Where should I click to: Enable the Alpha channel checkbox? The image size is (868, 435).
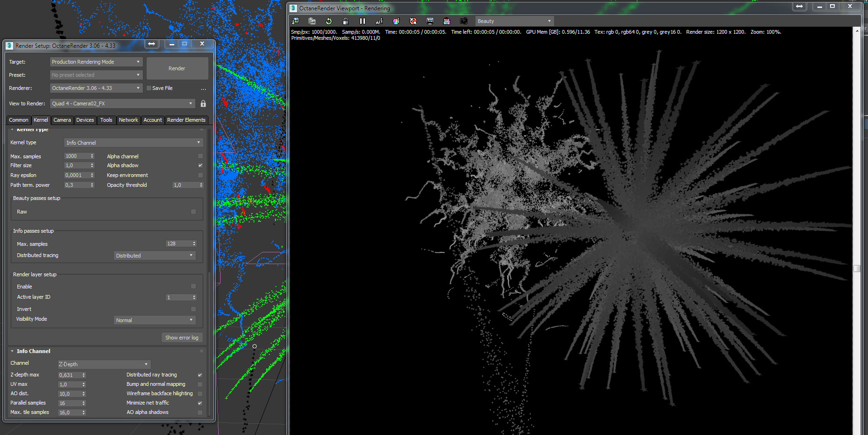(x=200, y=156)
